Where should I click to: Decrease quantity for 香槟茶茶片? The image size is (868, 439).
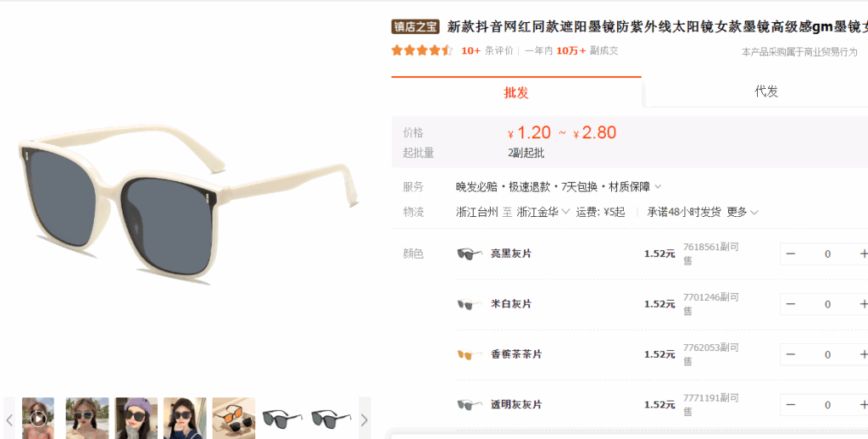791,354
